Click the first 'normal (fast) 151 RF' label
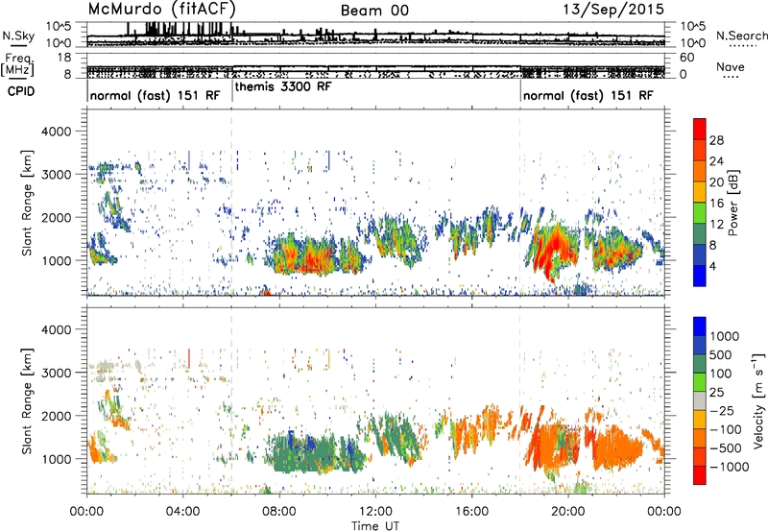 coord(156,95)
